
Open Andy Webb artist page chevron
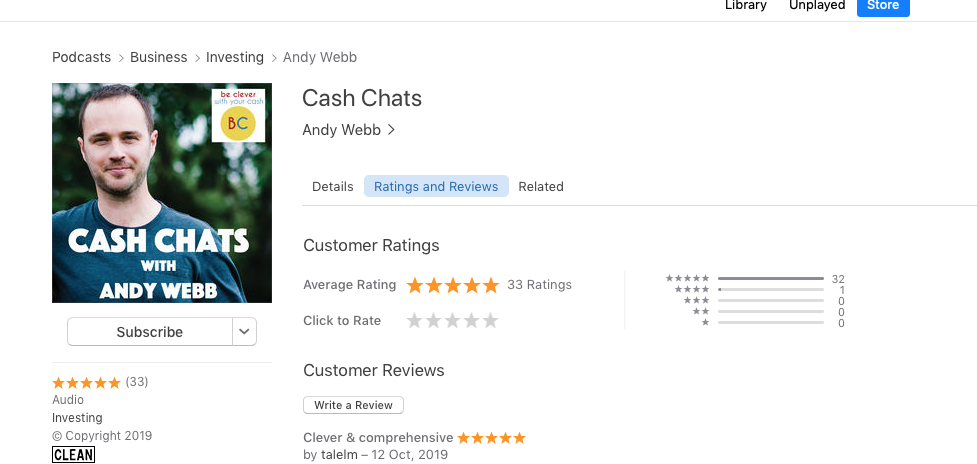[x=391, y=130]
